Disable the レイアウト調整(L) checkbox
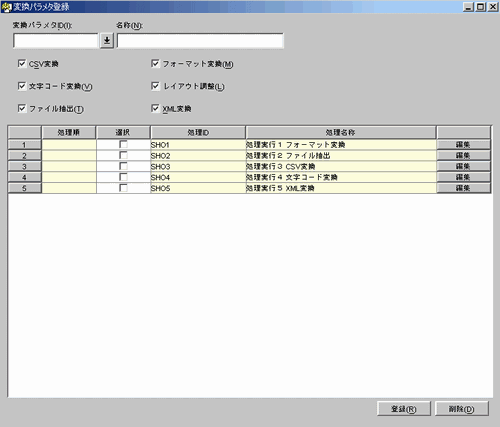Viewport: 500px width, 427px height. tap(155, 86)
